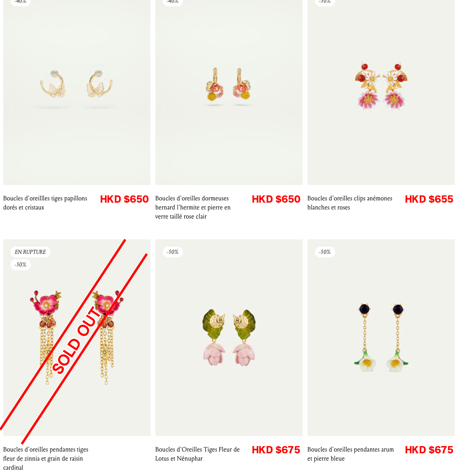This screenshot has height=476, width=458.
Task: Click the HKD $675 price beside the lotus earrings
Action: click(x=276, y=450)
